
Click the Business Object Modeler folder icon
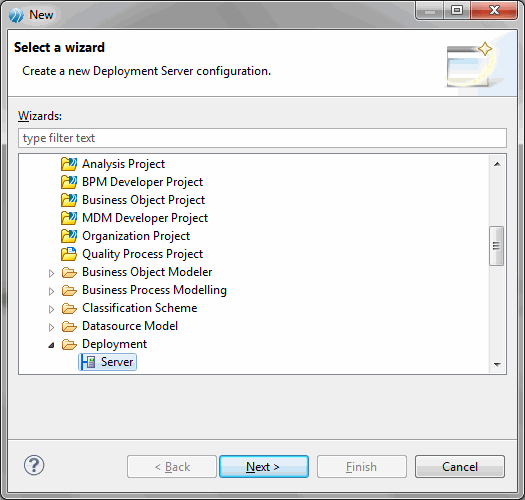69,273
